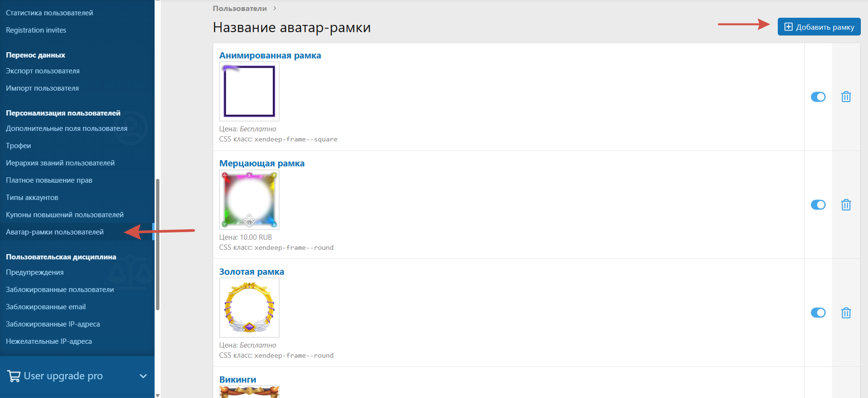Select the Золотая рамка thumbnail
868x398 pixels.
point(249,307)
